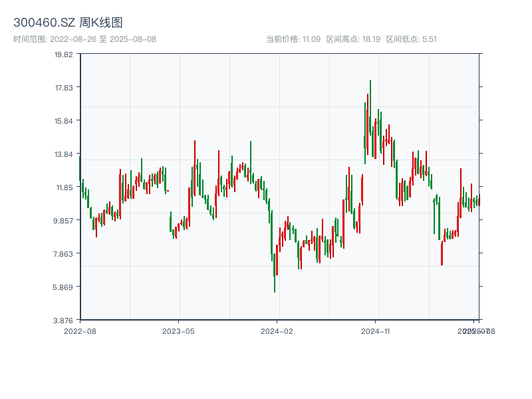Select the 区间低点 5.51 label
Viewport: 532px width, 399px height.
click(x=412, y=39)
